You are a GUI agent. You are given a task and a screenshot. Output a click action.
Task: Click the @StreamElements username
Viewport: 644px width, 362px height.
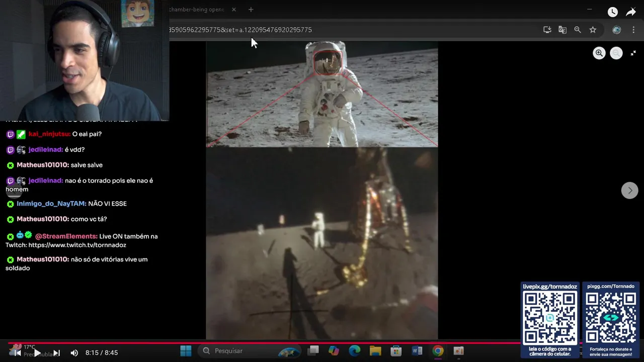click(x=66, y=236)
